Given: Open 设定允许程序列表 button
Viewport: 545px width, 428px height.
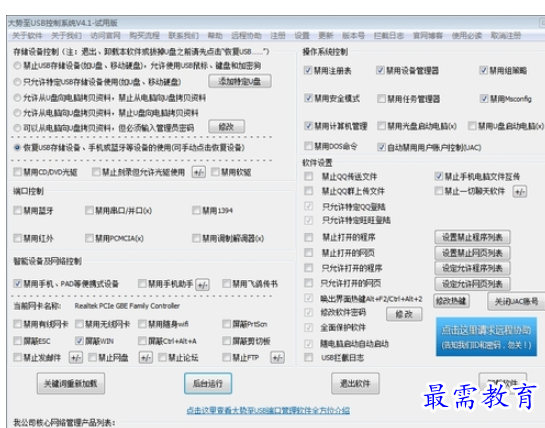Looking at the screenshot, I should [472, 268].
